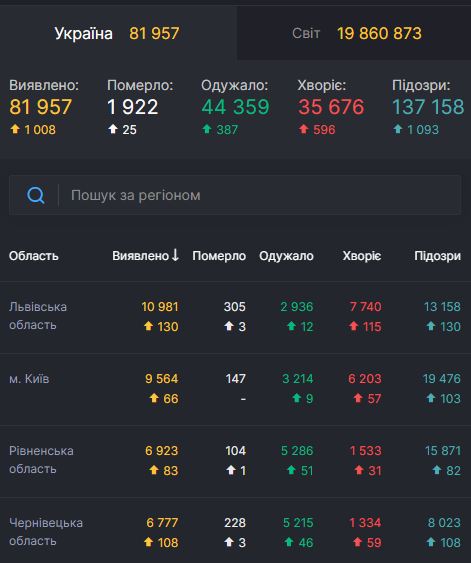Select the Рівненська область row
The image size is (471, 563).
(x=236, y=461)
